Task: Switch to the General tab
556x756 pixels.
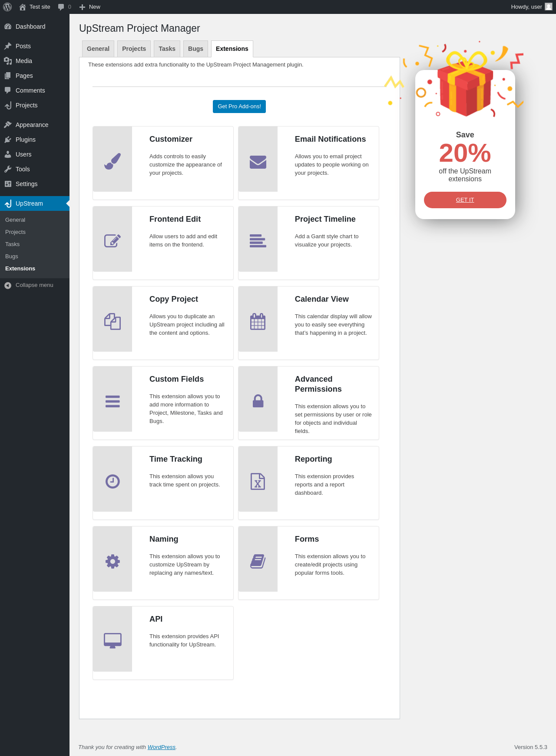Action: point(98,49)
